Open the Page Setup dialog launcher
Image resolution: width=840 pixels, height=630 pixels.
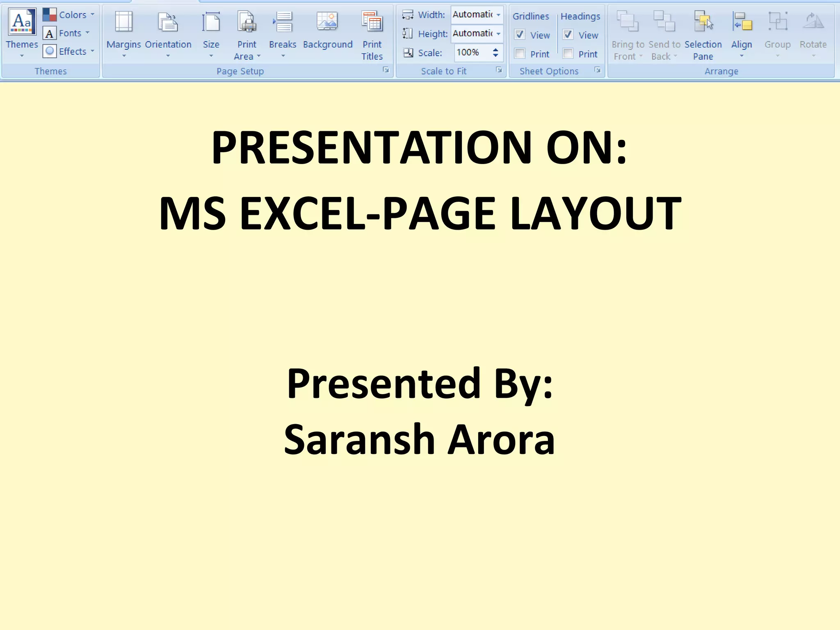[386, 70]
